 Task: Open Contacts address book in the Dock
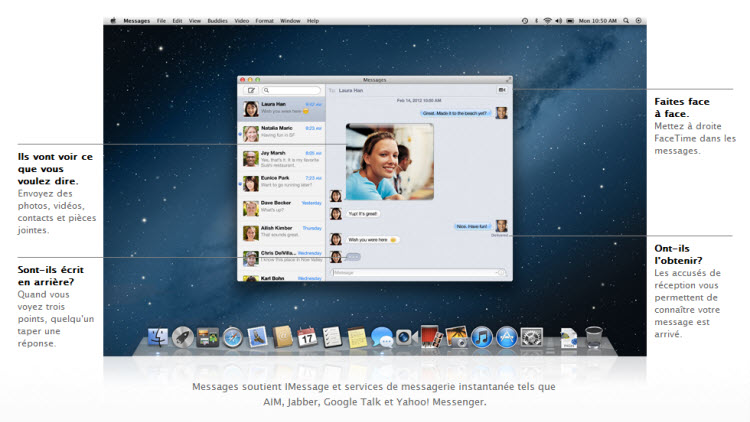click(x=282, y=337)
